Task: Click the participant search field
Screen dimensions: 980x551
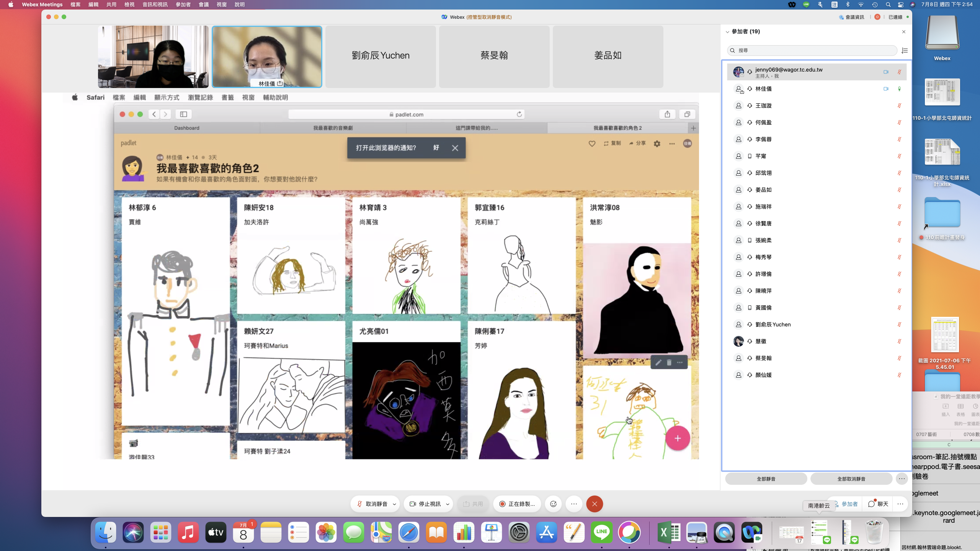Action: tap(812, 51)
